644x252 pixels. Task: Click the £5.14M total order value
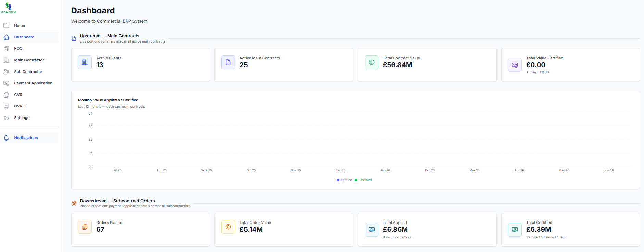pyautogui.click(x=251, y=230)
